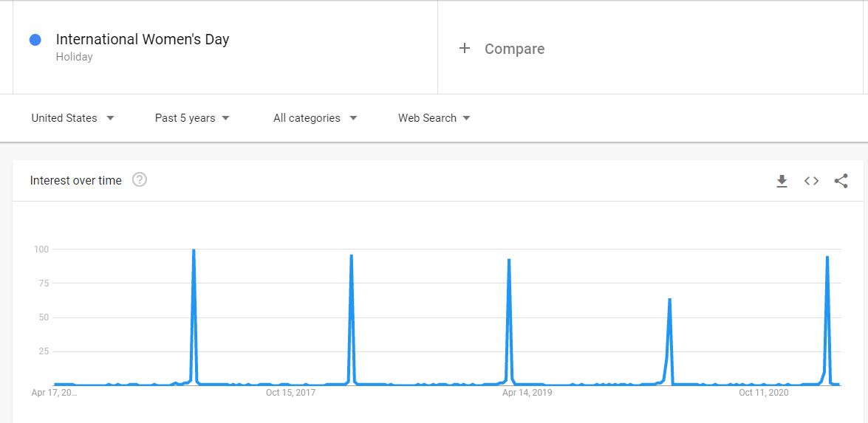Click the Oct 15, 2017 axis label
The width and height of the screenshot is (868, 423).
coord(290,393)
